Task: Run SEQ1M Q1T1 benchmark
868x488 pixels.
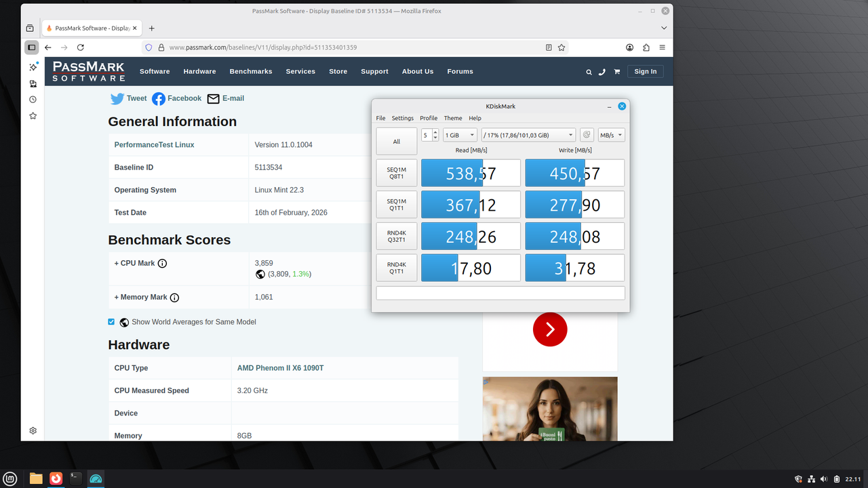Action: tap(397, 205)
